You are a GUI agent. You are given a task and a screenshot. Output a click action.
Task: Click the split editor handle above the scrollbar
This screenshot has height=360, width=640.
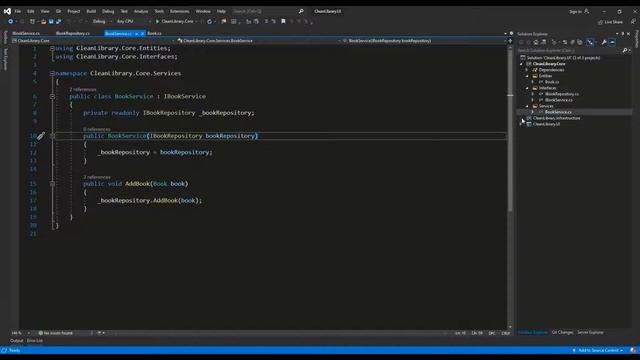pos(510,40)
